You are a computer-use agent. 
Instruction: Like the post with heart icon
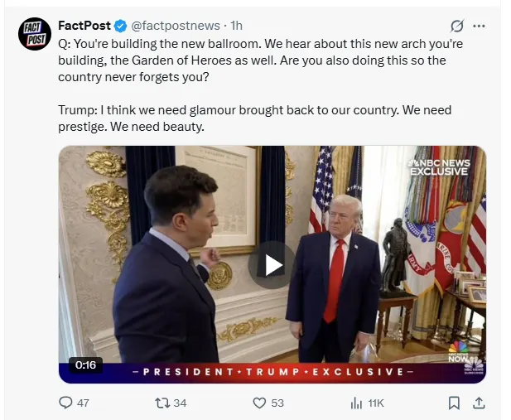[260, 403]
